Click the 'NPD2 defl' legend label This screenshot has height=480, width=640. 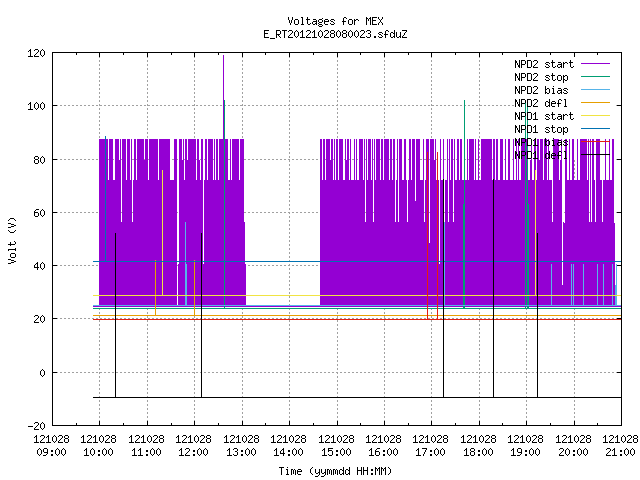point(541,103)
